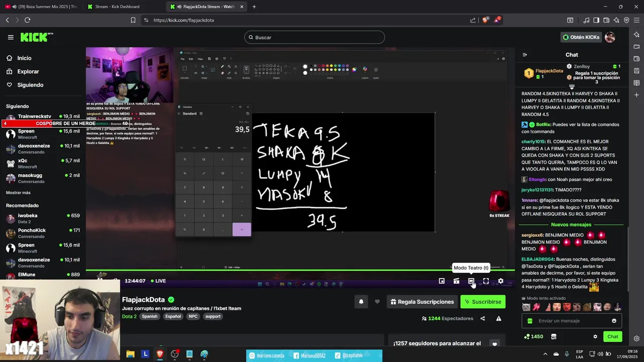This screenshot has height=362, width=644.
Task: Open masokugg channel in sidebar
Action: (42, 178)
